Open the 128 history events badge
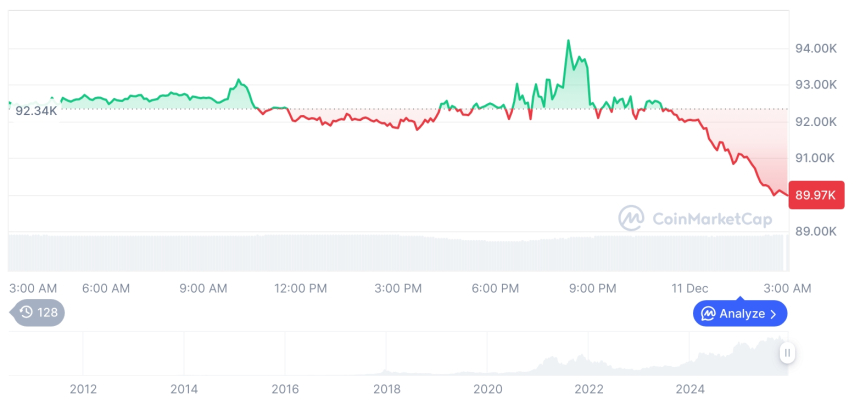This screenshot has width=860, height=401. [38, 312]
